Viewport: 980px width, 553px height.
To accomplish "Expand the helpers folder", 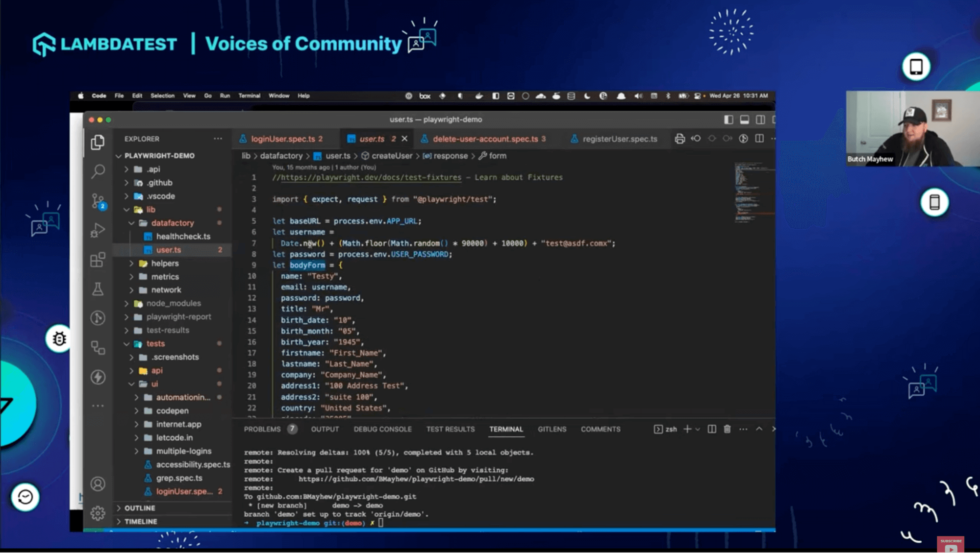I will [x=165, y=263].
